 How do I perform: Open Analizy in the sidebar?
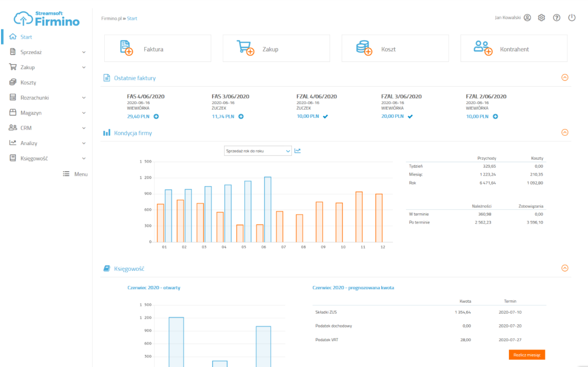29,143
